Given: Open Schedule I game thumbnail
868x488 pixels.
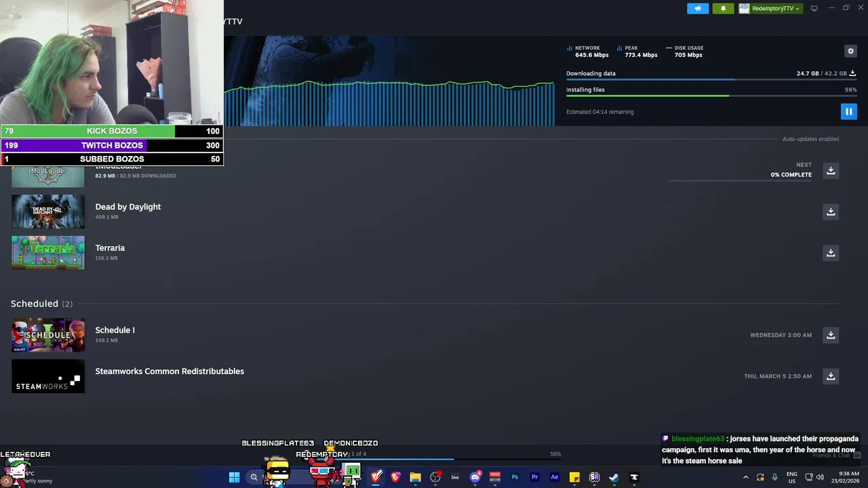Looking at the screenshot, I should tap(48, 335).
